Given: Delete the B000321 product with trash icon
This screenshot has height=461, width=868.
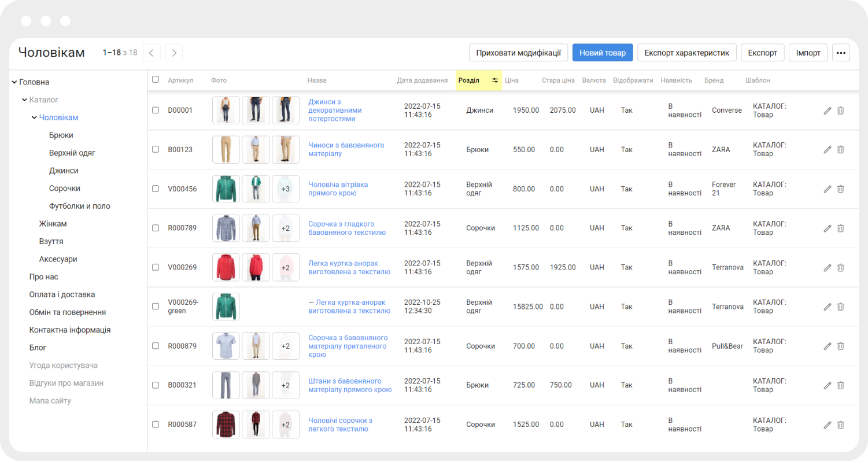Looking at the screenshot, I should pos(841,385).
